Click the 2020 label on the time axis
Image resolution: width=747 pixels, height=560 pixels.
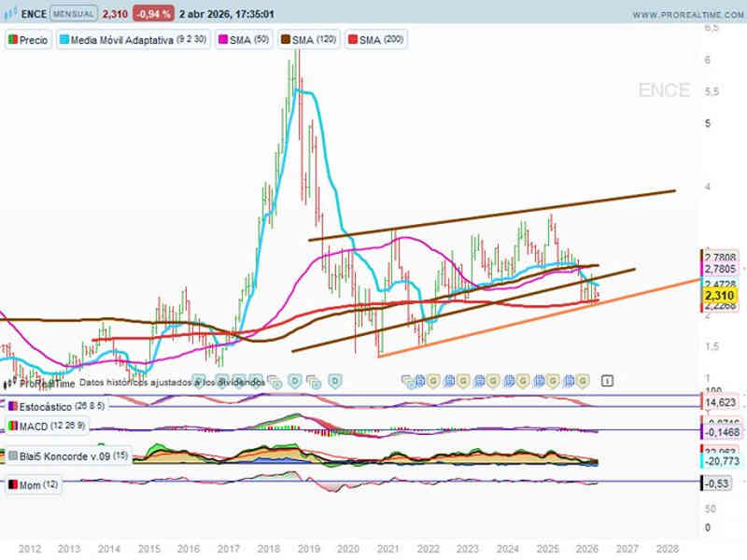click(347, 549)
